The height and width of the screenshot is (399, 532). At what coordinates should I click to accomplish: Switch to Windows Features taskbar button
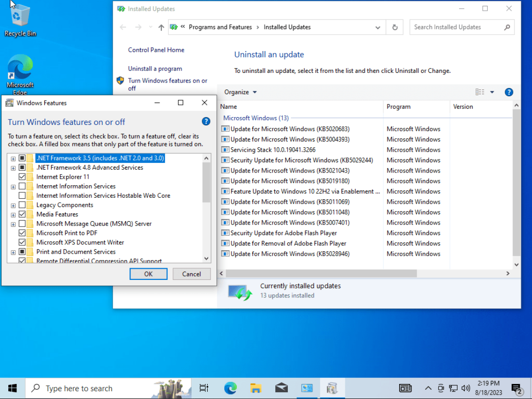click(x=332, y=388)
